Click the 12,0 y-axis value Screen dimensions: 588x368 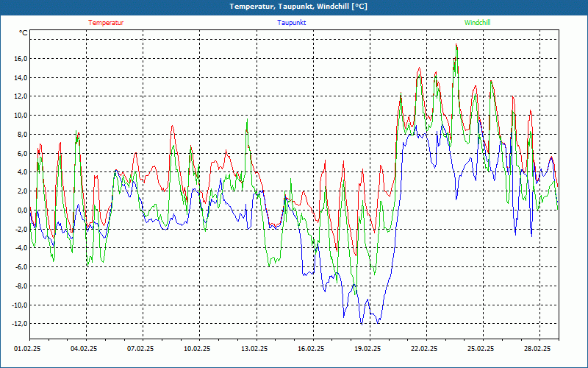pyautogui.click(x=21, y=96)
